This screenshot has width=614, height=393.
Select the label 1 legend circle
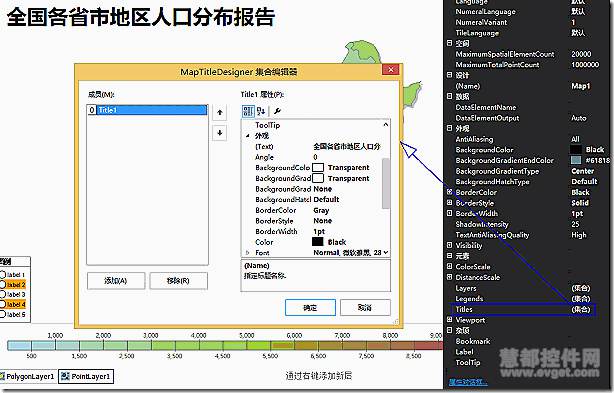(x=3, y=275)
